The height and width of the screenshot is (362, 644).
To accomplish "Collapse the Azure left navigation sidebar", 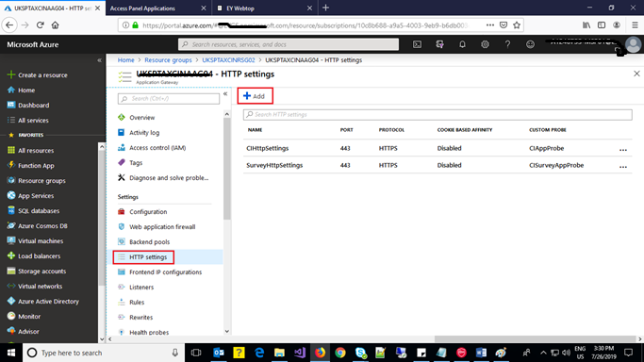I will pyautogui.click(x=99, y=60).
